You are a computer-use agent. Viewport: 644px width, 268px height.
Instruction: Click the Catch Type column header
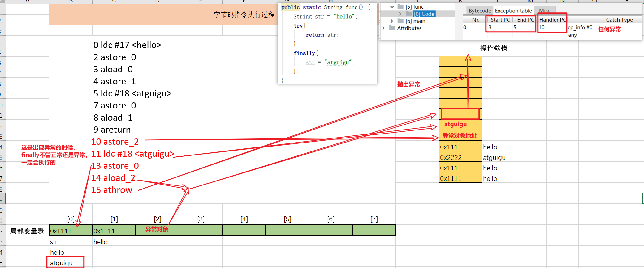(619, 20)
